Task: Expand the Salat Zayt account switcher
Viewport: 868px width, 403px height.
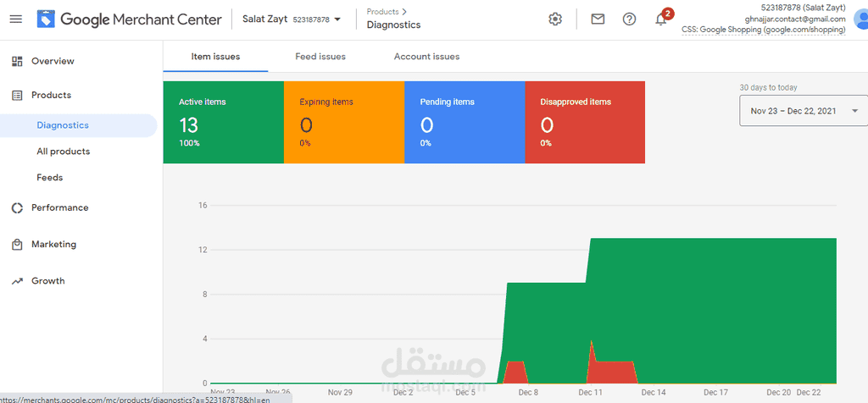Action: (292, 19)
